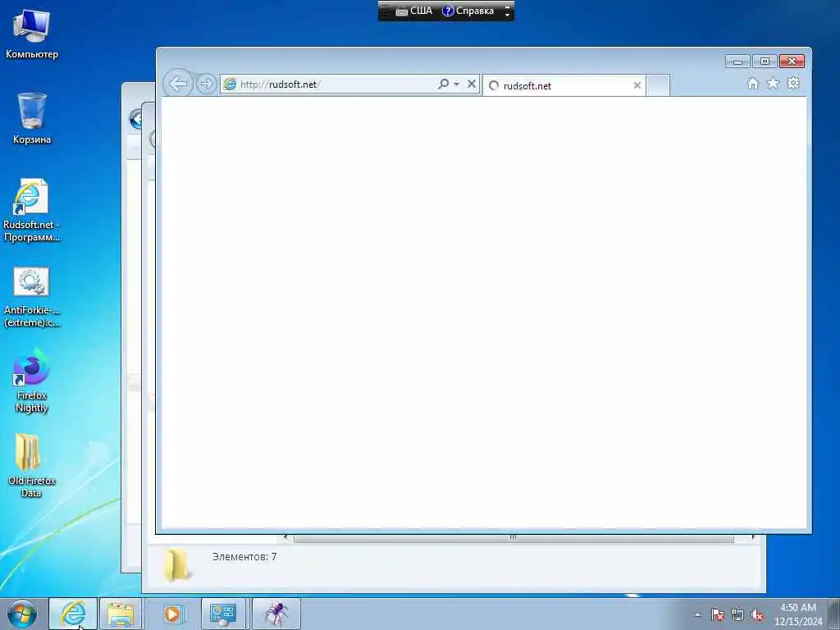
Task: Select the Firefox Nightly shortcut
Action: pos(32,381)
